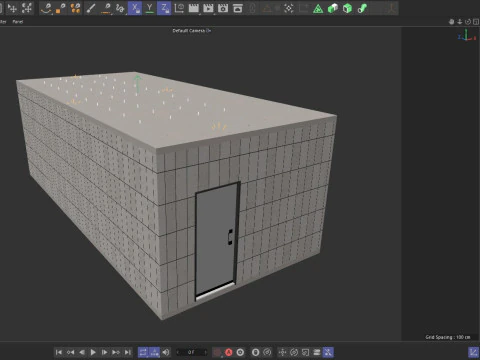480x360 pixels.
Task: Click the dim circular icon after motion system
Action: [x=267, y=352]
